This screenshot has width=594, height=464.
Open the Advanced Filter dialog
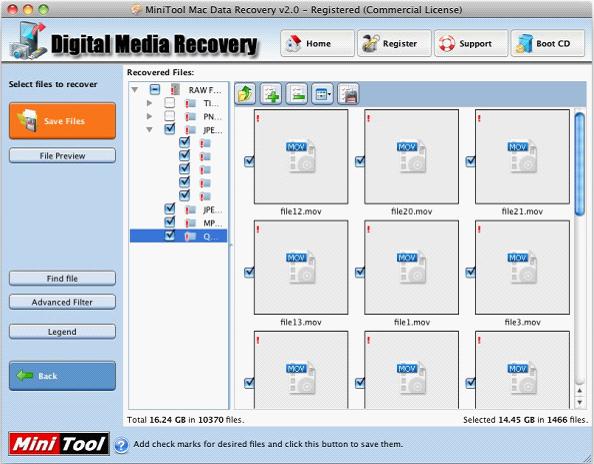pos(63,302)
